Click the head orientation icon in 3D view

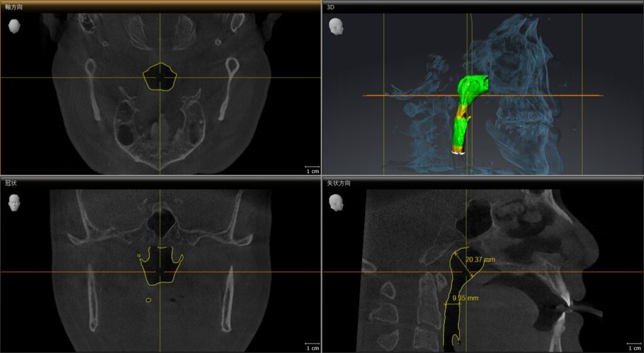[337, 26]
